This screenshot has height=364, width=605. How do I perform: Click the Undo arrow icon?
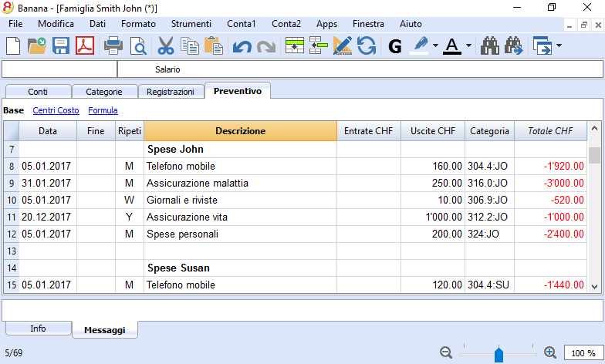click(x=242, y=46)
